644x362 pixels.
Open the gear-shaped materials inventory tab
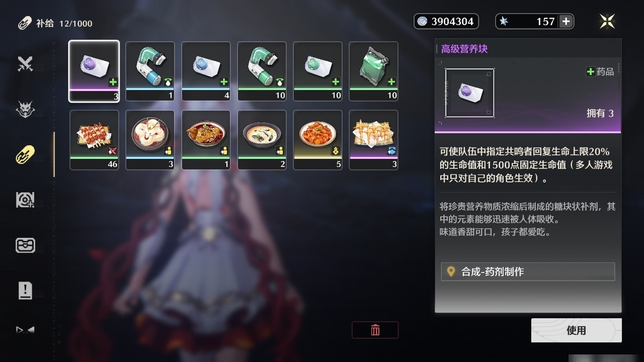[x=25, y=200]
